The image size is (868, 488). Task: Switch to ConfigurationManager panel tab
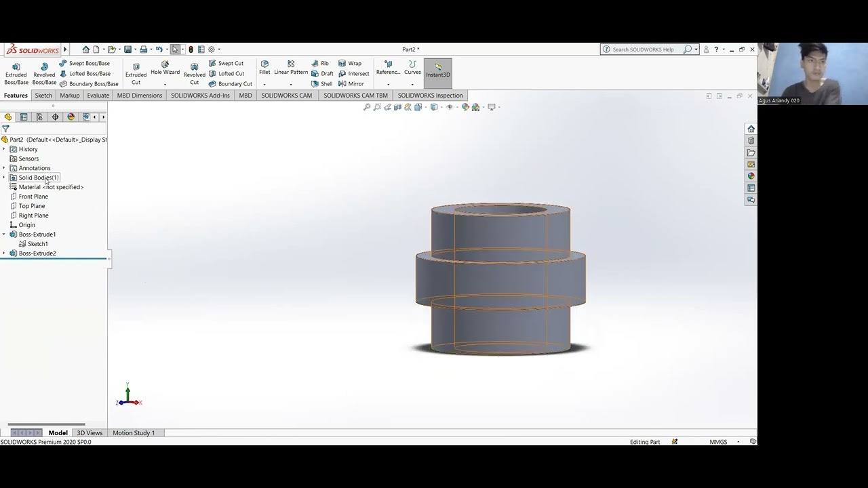click(x=39, y=117)
